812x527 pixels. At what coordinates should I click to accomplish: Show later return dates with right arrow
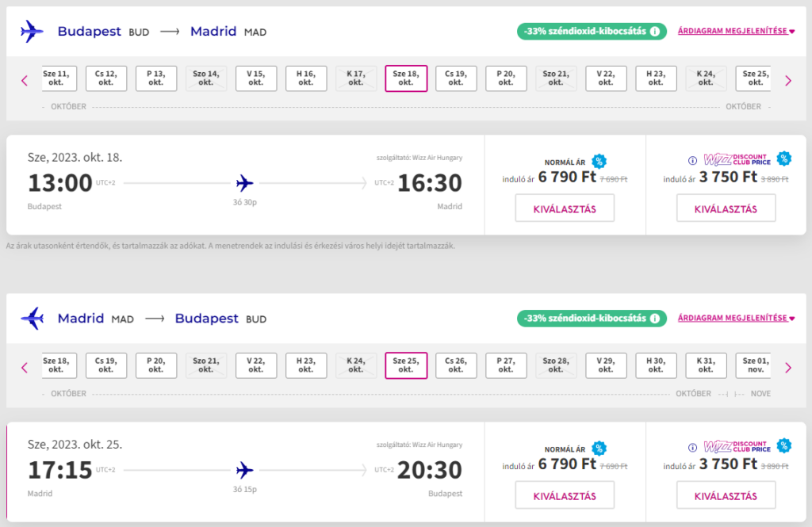(x=788, y=368)
